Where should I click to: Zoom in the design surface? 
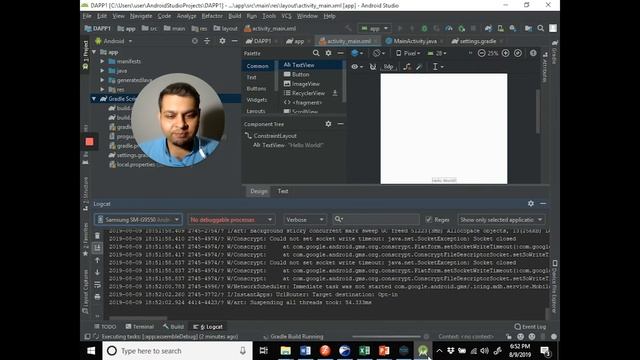click(505, 53)
